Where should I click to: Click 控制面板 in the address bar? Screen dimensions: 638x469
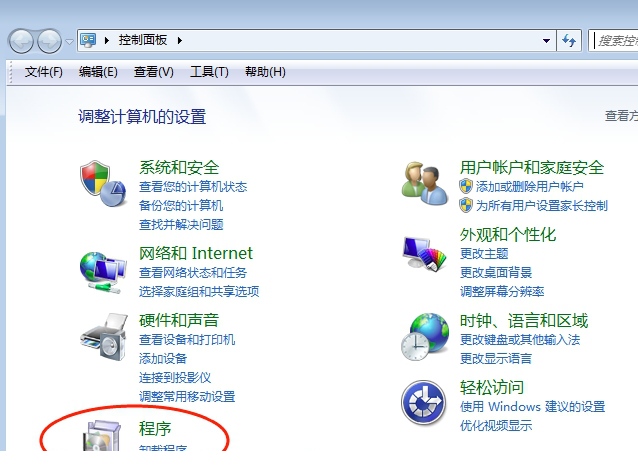click(143, 40)
